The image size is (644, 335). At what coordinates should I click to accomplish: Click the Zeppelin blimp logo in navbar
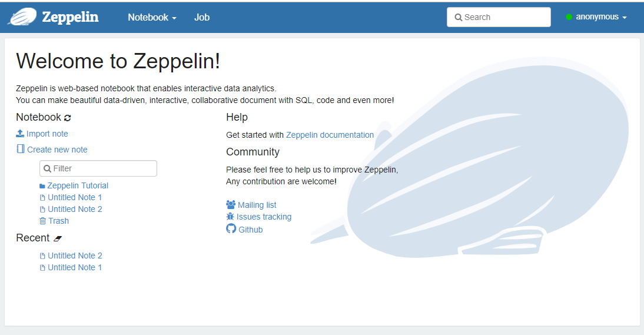22,17
